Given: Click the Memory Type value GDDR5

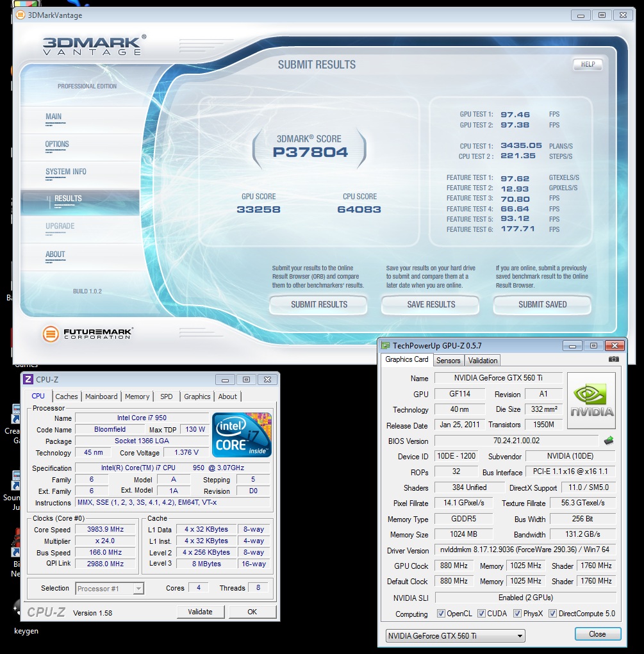Looking at the screenshot, I should tap(464, 519).
